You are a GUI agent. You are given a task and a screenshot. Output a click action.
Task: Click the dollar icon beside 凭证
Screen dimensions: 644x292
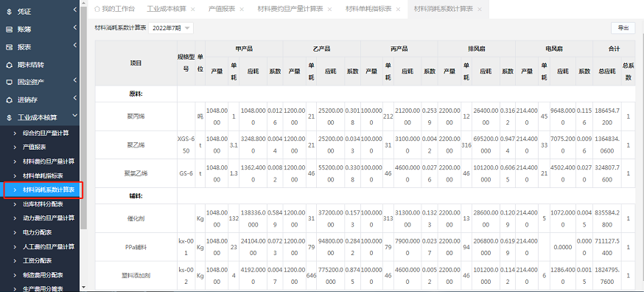[x=9, y=12]
